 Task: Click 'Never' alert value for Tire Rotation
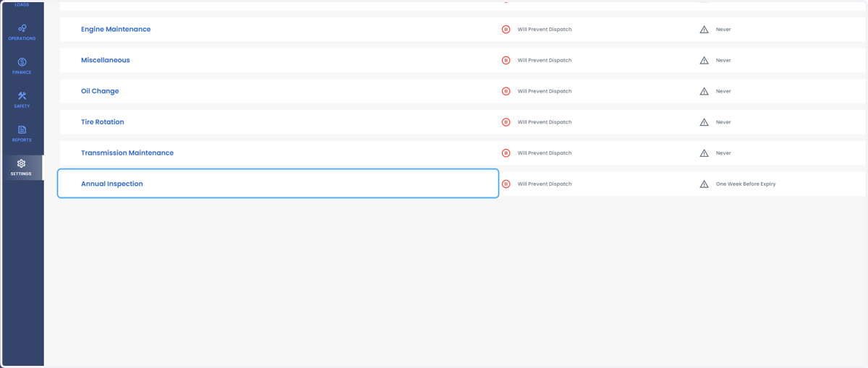[723, 122]
